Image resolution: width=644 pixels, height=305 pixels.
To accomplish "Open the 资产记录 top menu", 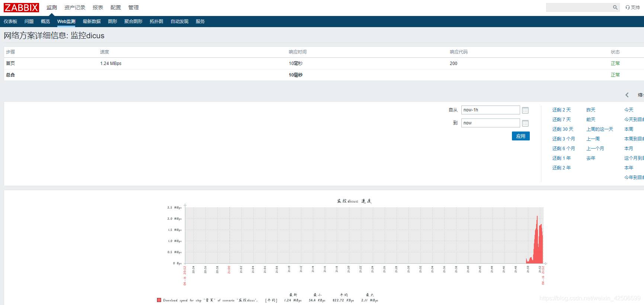I will [75, 7].
